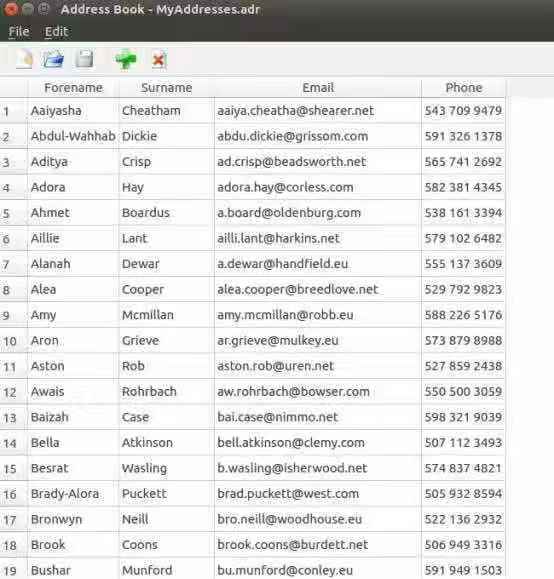Screen dimensions: 554x579
Task: Select the surname cell Cheatham
Action: click(167, 111)
